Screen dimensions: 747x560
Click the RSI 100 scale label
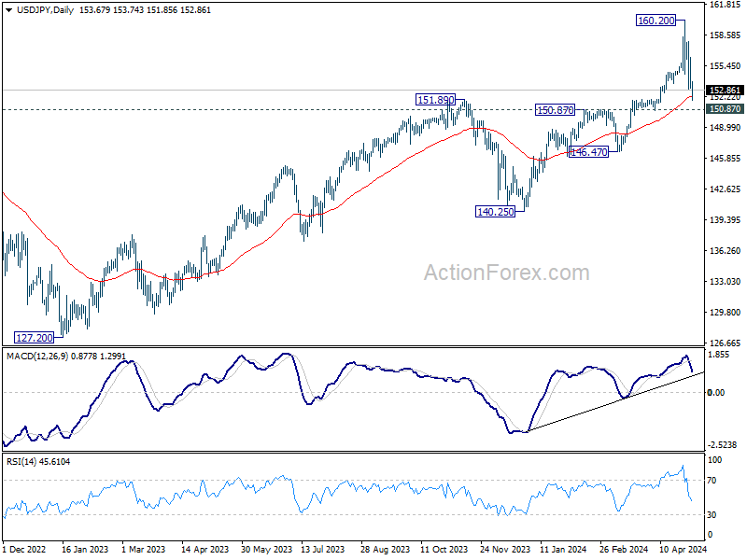pyautogui.click(x=715, y=460)
